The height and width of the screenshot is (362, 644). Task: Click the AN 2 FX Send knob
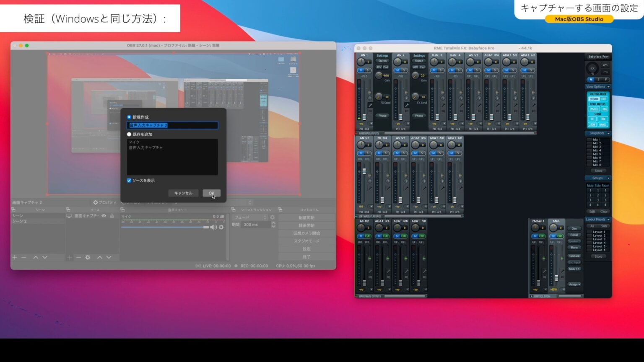pos(415,96)
